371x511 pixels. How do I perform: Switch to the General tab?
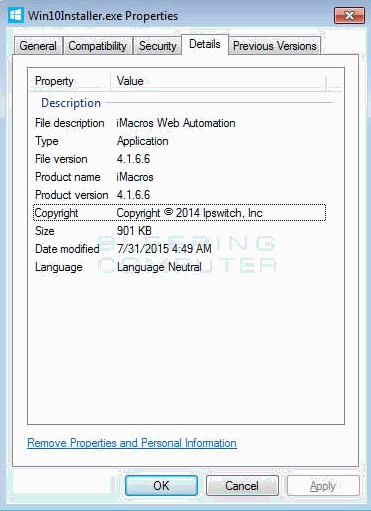point(38,46)
